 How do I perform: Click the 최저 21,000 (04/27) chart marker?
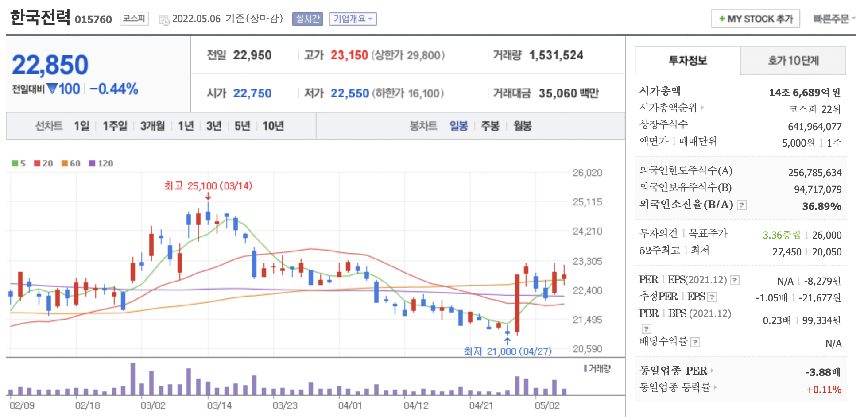click(508, 351)
